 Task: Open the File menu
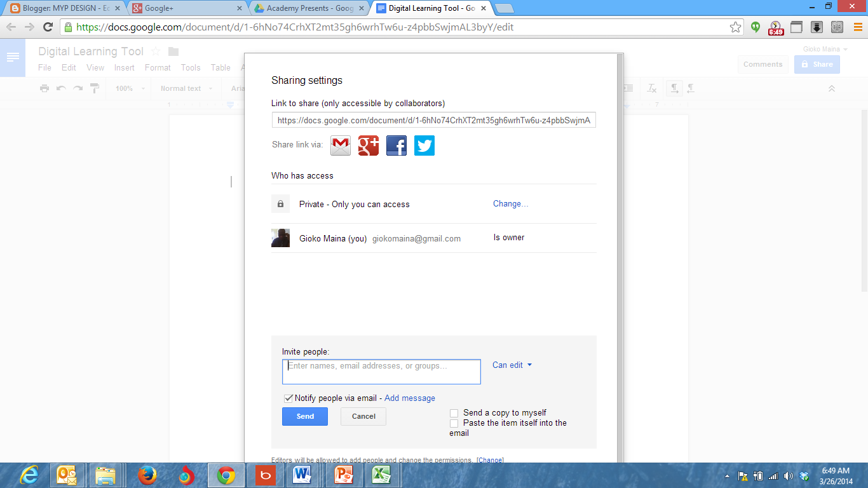pyautogui.click(x=44, y=67)
